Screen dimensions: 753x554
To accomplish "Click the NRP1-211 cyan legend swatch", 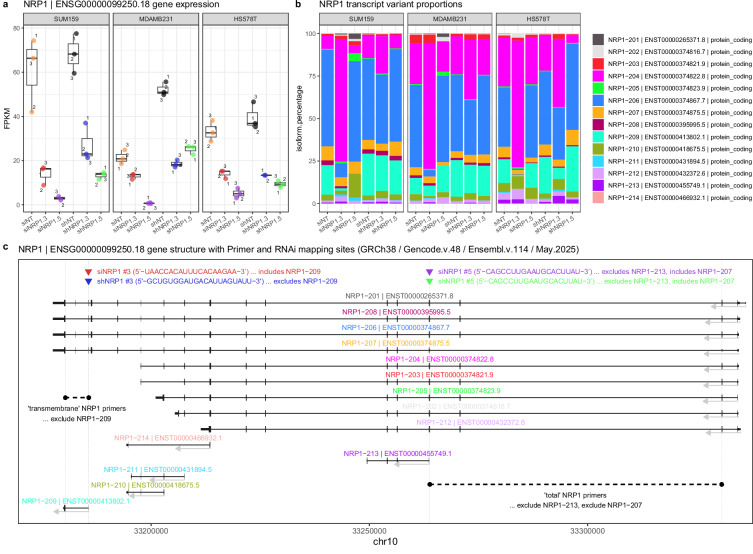I will (598, 161).
